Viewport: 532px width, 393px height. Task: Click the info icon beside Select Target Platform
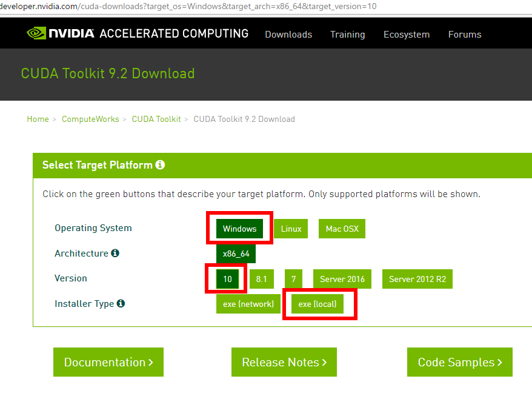tap(160, 165)
